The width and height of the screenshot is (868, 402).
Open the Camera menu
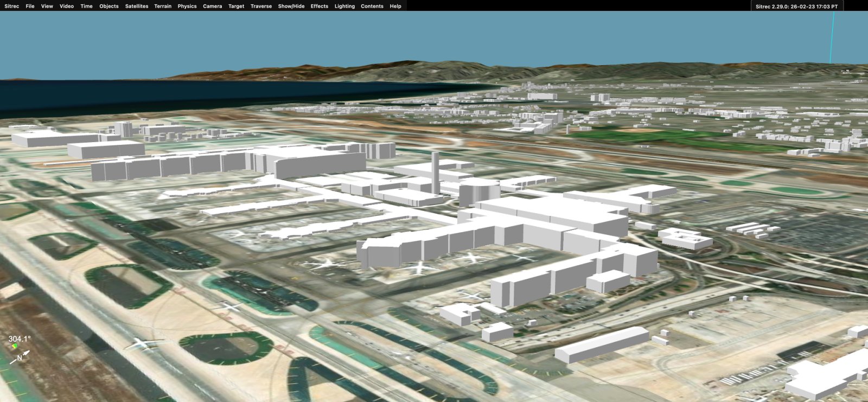tap(212, 6)
